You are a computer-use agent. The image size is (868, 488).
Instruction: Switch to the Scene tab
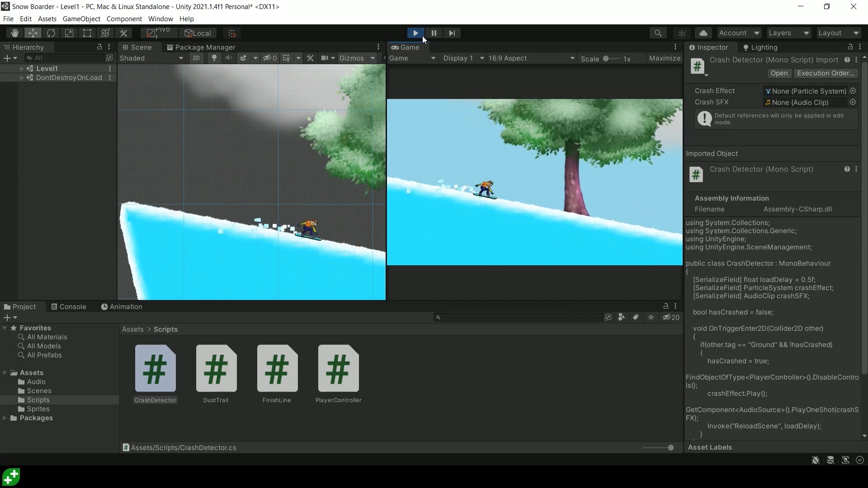142,47
